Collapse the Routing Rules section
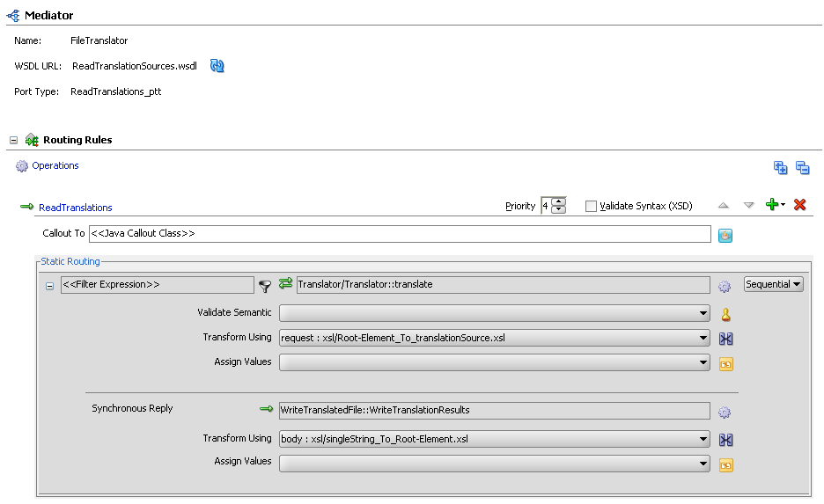The image size is (824, 504). click(x=13, y=140)
